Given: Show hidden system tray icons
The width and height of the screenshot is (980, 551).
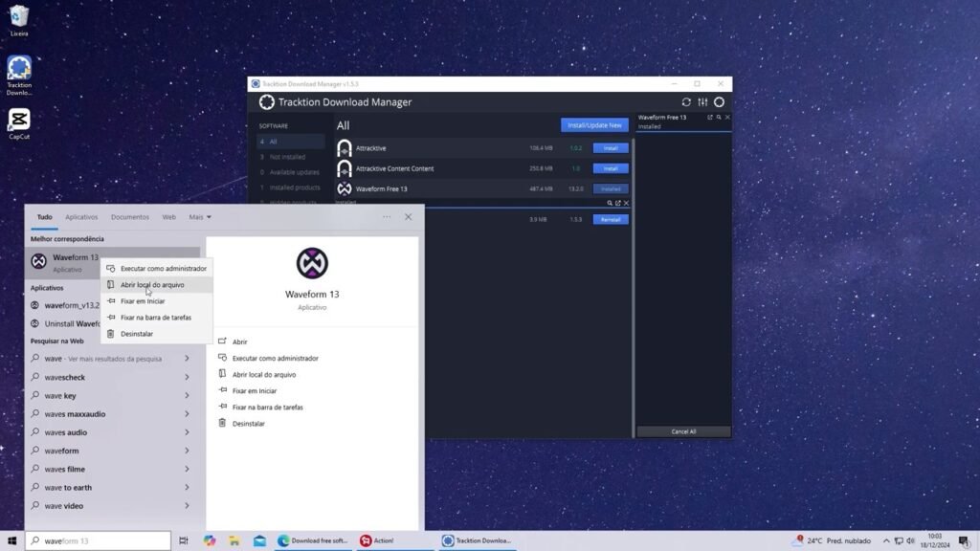Looking at the screenshot, I should pyautogui.click(x=886, y=540).
